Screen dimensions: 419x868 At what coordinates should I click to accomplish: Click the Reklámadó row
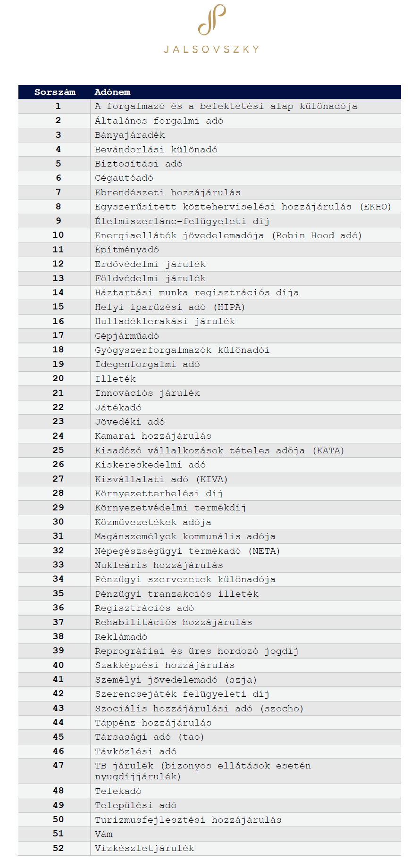coord(209,637)
